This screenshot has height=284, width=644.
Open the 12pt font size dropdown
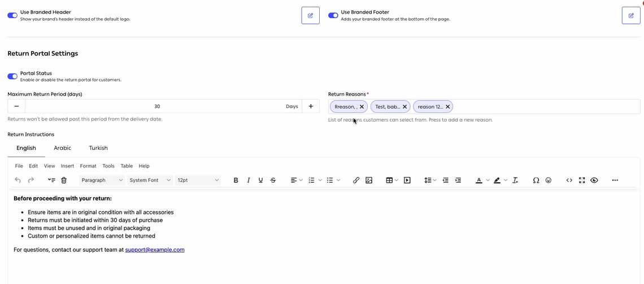tap(198, 180)
